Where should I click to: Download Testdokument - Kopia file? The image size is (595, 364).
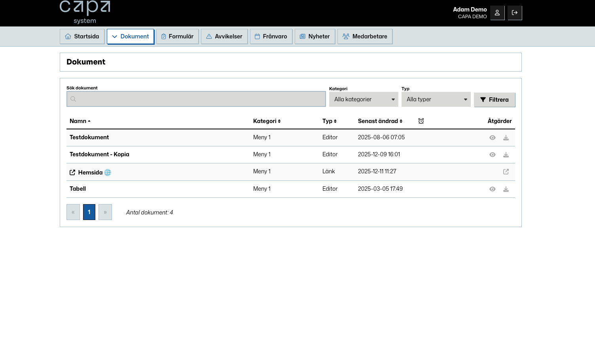(506, 155)
